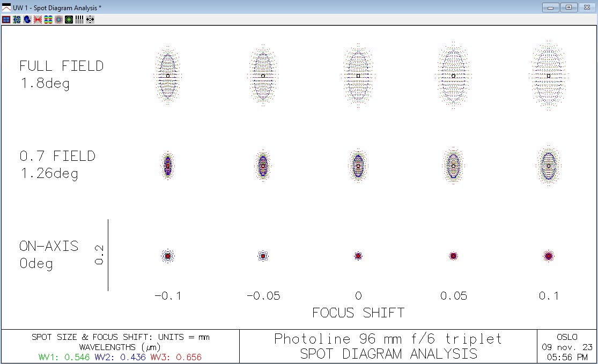
Task: Click the FULL FIELD 1.8deg label
Action: (61, 75)
